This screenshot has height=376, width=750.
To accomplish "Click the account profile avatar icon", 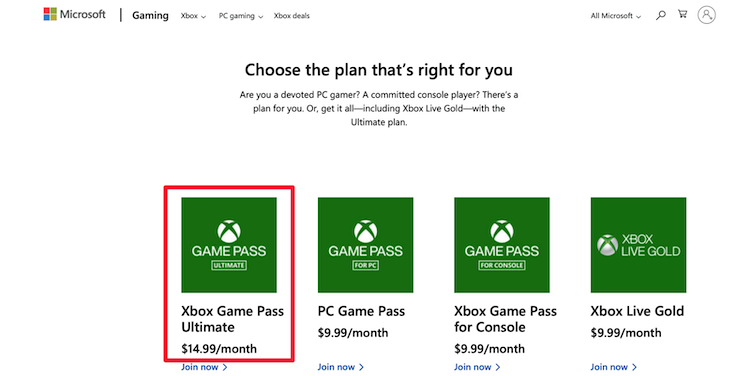I will (706, 15).
